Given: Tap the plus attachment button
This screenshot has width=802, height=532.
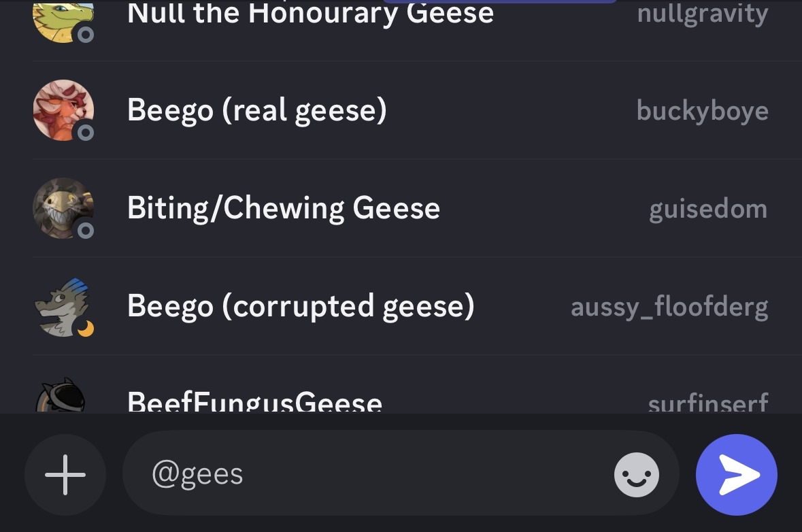Looking at the screenshot, I should [x=65, y=475].
